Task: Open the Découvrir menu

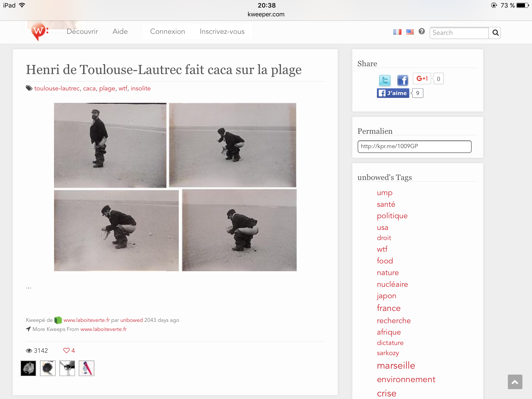Action: tap(82, 31)
